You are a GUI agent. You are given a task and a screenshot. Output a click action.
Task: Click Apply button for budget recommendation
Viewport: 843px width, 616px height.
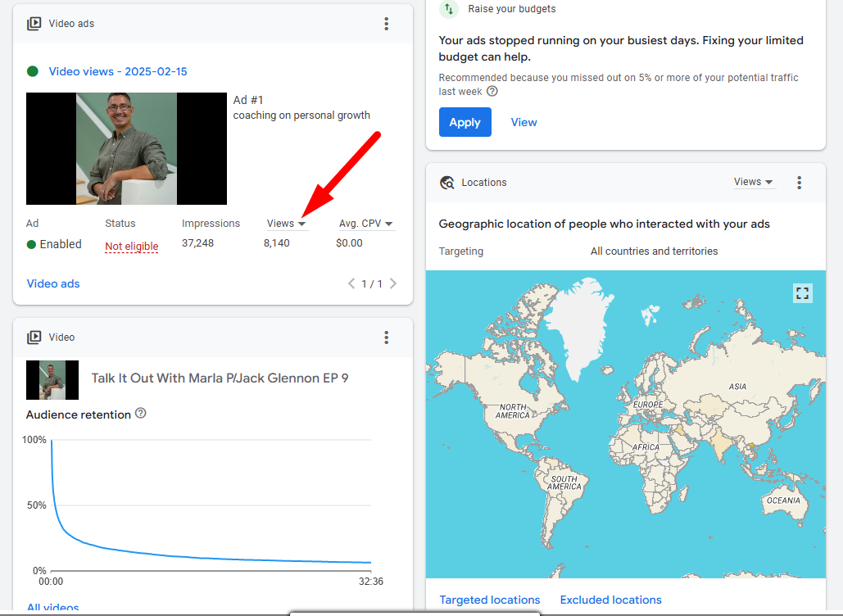(465, 122)
